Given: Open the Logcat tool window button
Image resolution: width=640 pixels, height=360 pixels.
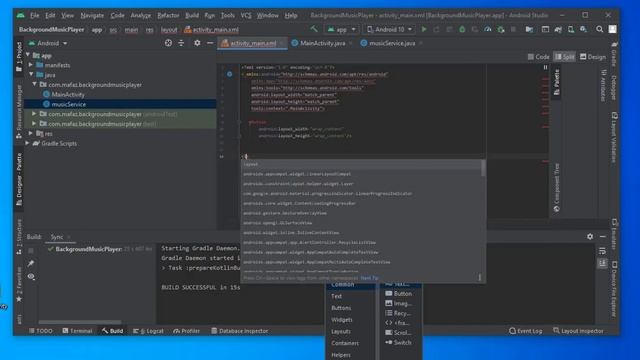Looking at the screenshot, I should [148, 331].
